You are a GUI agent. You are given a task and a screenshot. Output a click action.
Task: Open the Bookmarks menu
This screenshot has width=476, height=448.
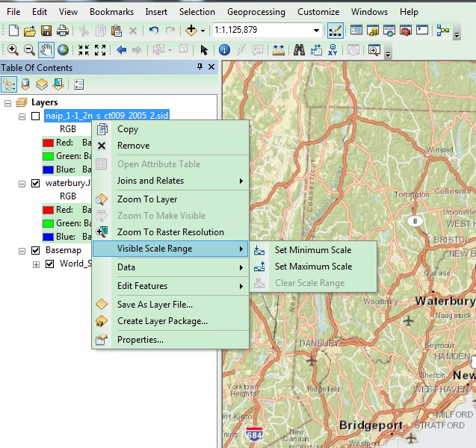(x=111, y=12)
